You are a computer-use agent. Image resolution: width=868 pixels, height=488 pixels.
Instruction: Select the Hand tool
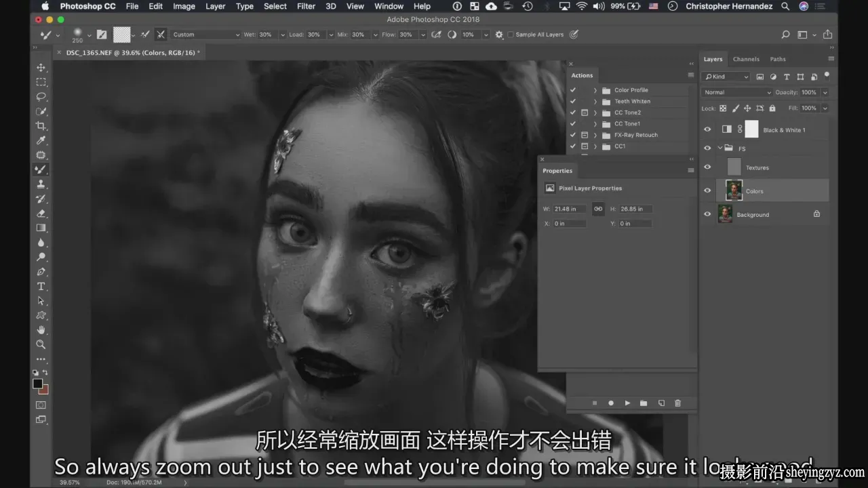pos(41,330)
